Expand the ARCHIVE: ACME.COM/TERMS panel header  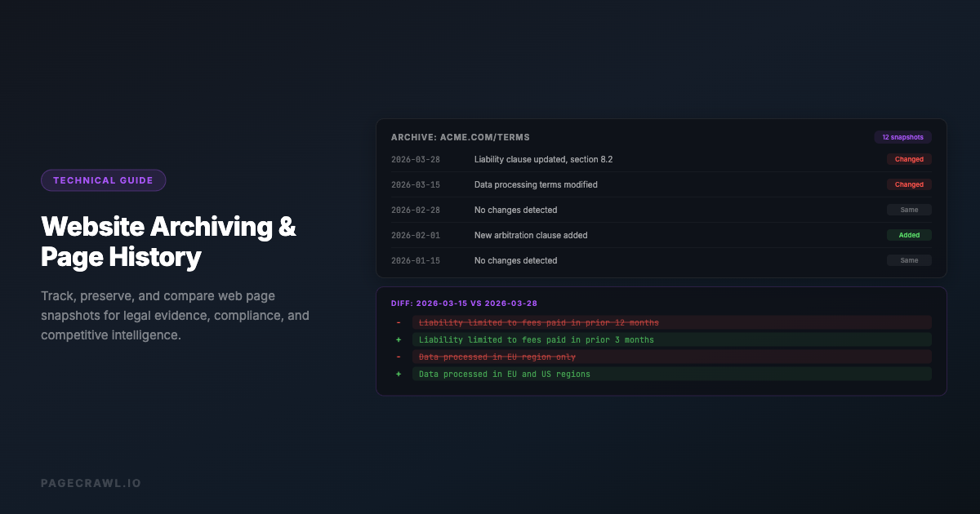click(x=461, y=137)
